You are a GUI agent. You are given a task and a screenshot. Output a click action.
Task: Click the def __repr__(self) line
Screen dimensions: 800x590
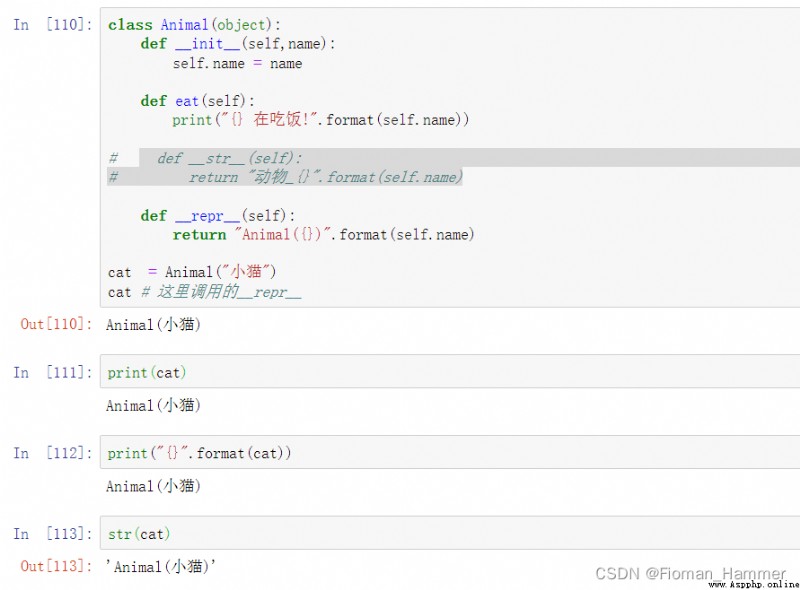pyautogui.click(x=218, y=216)
